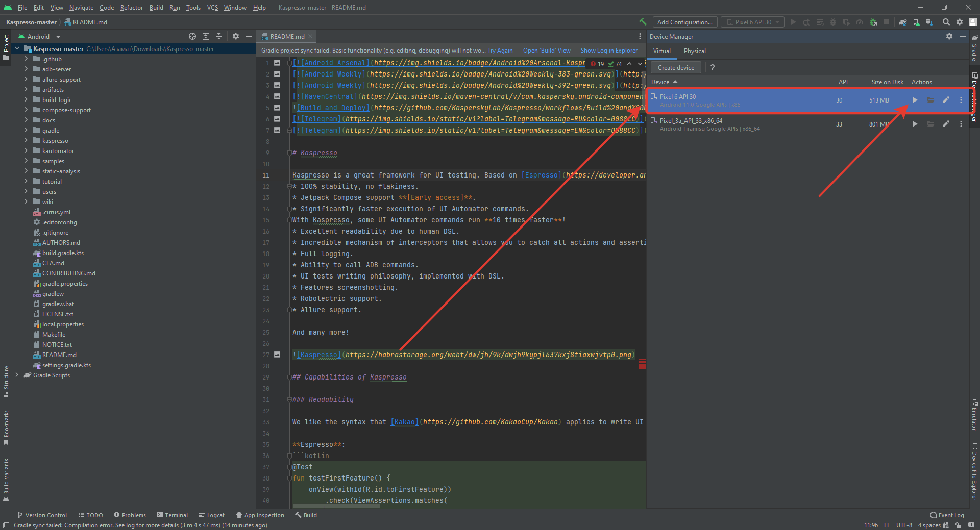Click image gutter icon on line 1
The height and width of the screenshot is (530, 980).
pos(277,63)
